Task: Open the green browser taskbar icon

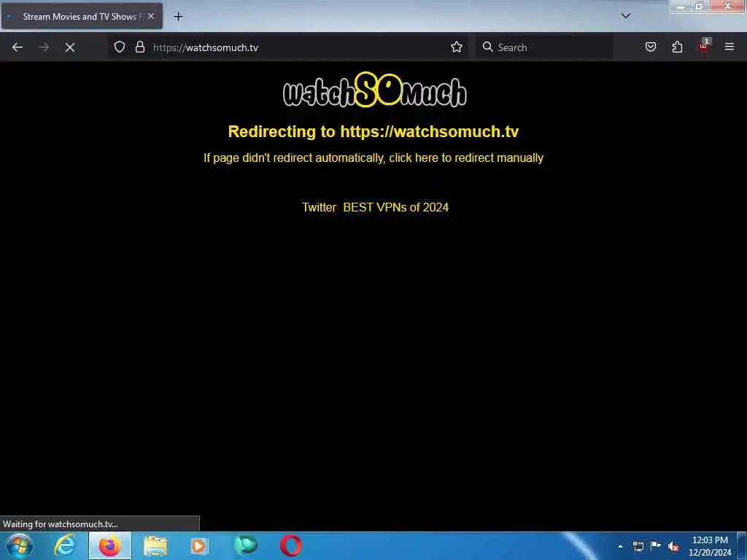Action: point(246,545)
